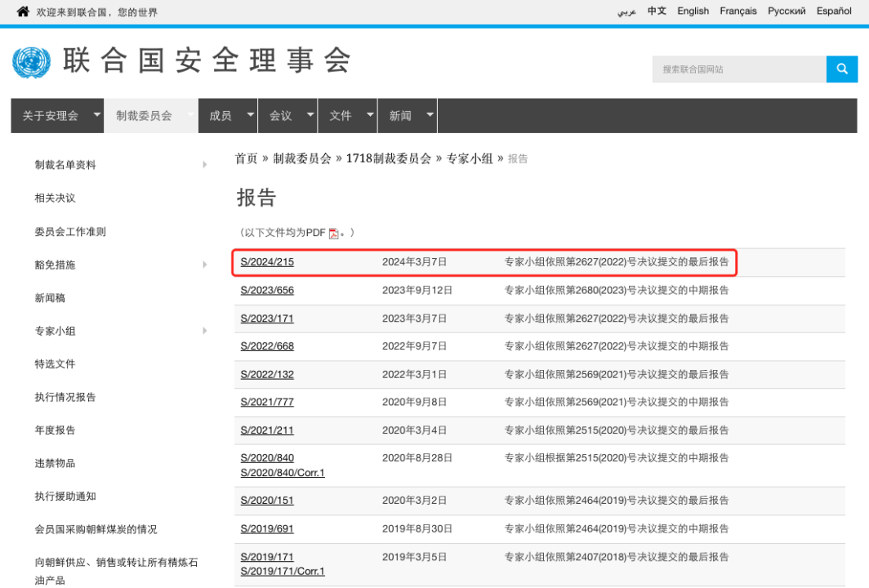
Task: Expand the 制裁名单资料 sidebar arrow
Action: (204, 165)
